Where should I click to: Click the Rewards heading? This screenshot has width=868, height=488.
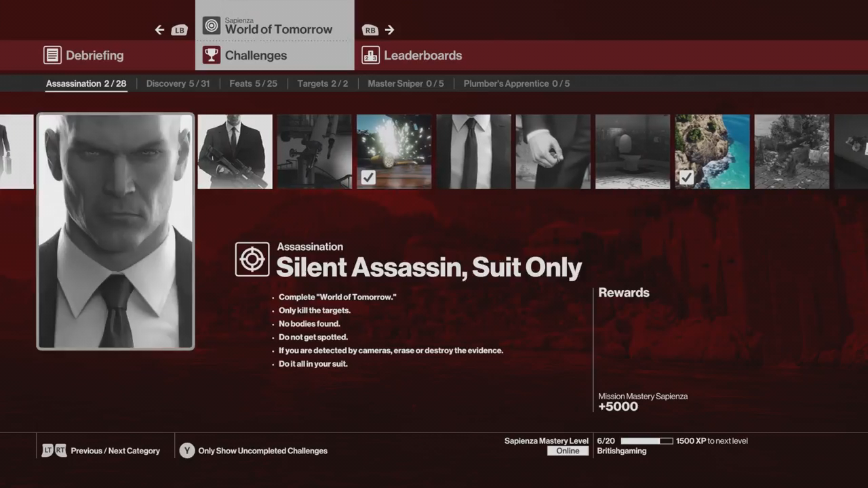coord(624,293)
